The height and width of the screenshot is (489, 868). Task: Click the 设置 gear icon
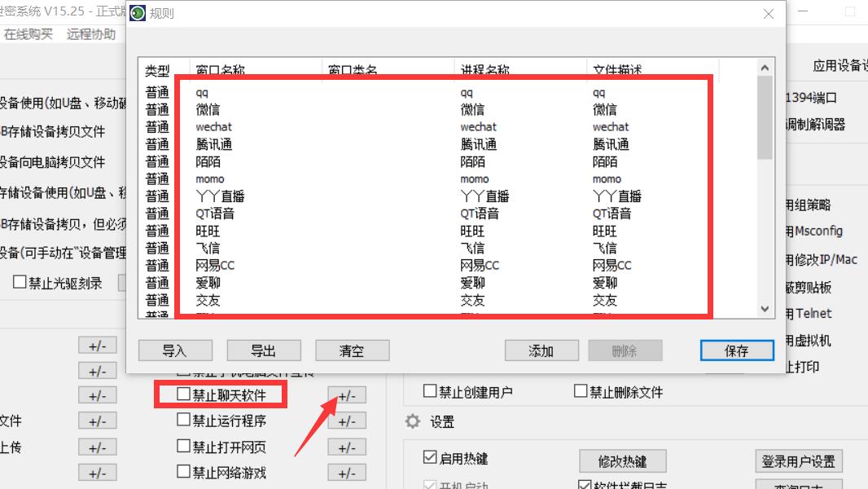[x=412, y=421]
